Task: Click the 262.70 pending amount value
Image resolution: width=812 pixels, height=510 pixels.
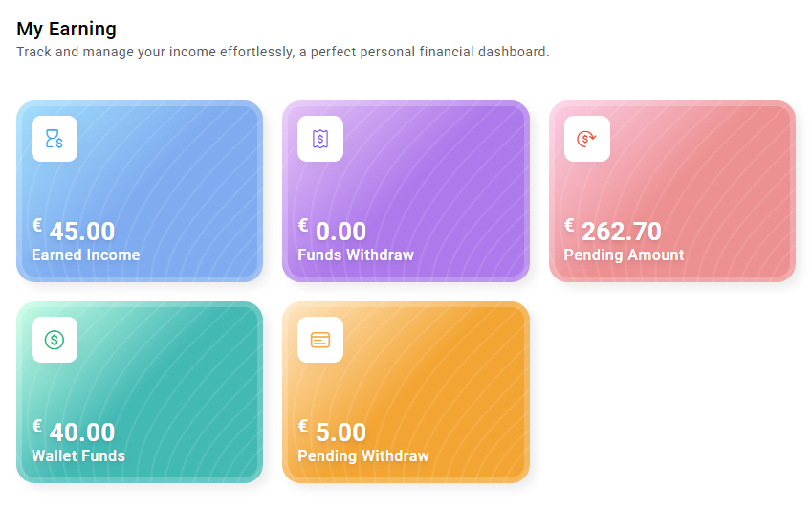Action: (622, 232)
